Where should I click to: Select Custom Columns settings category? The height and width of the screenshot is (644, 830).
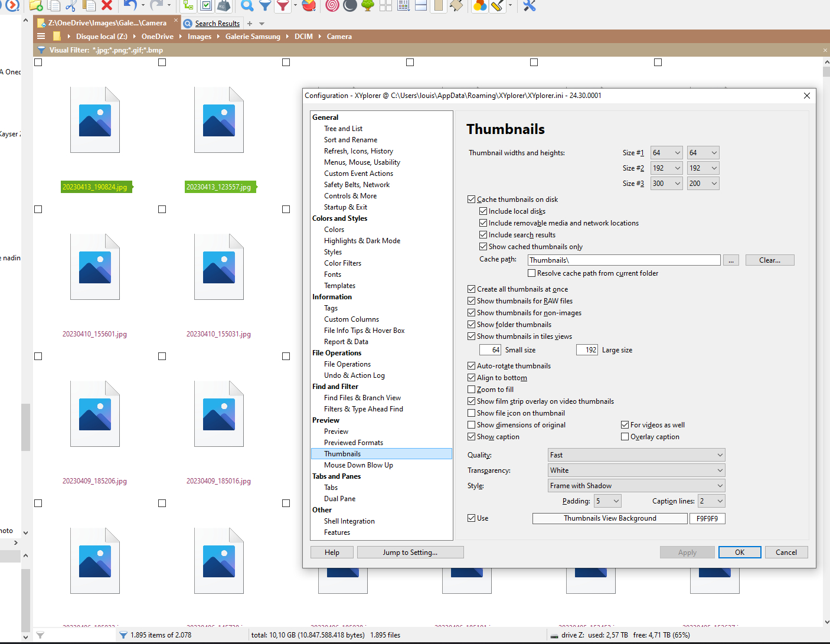(x=351, y=319)
